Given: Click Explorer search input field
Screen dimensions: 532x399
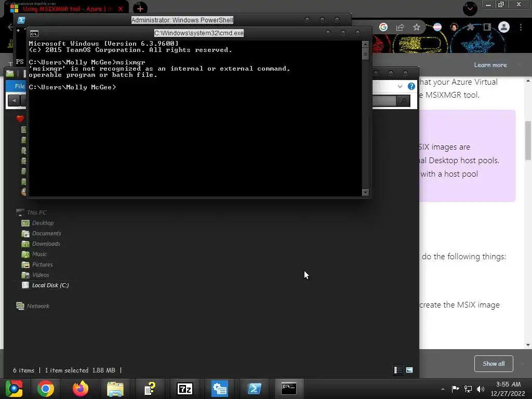Looking at the screenshot, I should coord(385,101).
